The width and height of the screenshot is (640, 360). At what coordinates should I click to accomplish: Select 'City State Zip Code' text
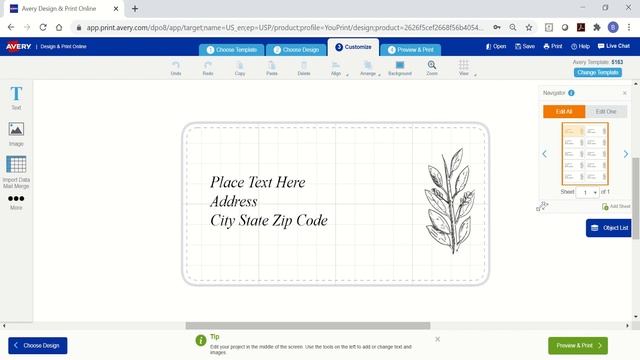click(269, 220)
